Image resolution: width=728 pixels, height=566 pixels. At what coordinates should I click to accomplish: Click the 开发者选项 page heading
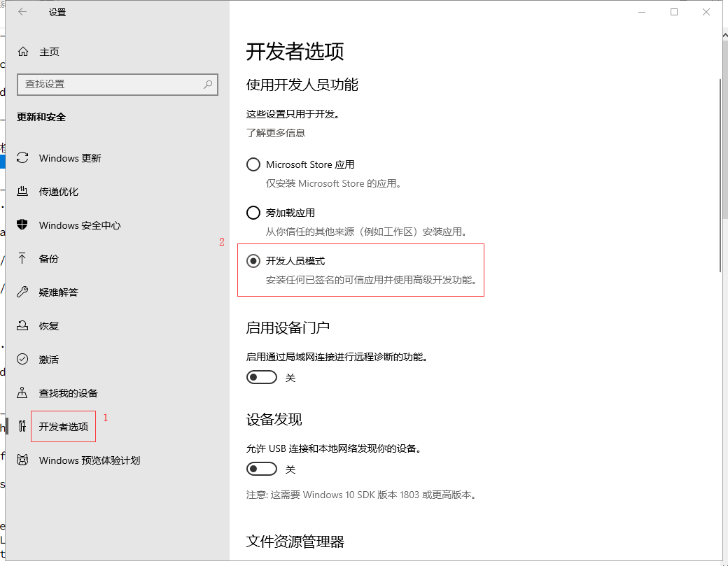(295, 52)
